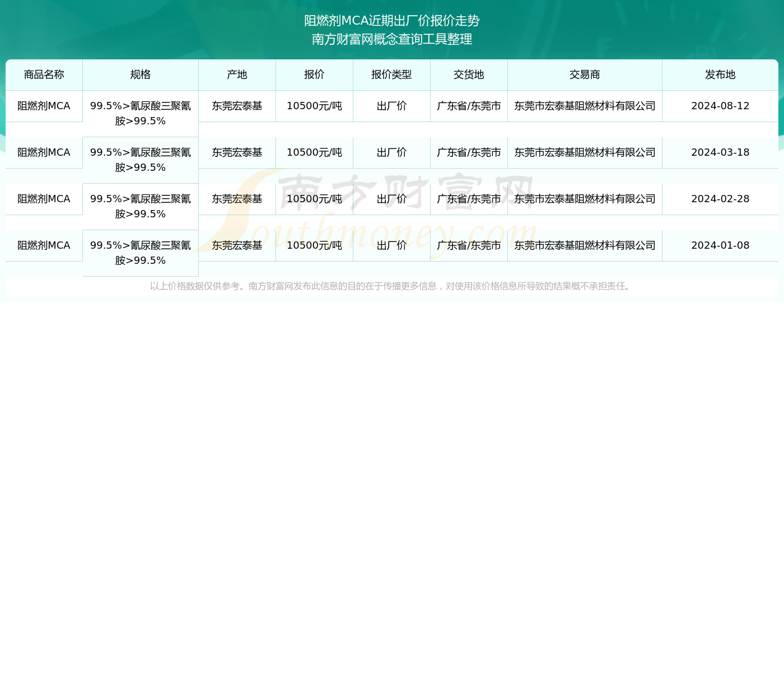Click the specification cell in the 2024-02-28 row
Screen dimensions: 784x675
tap(141, 206)
